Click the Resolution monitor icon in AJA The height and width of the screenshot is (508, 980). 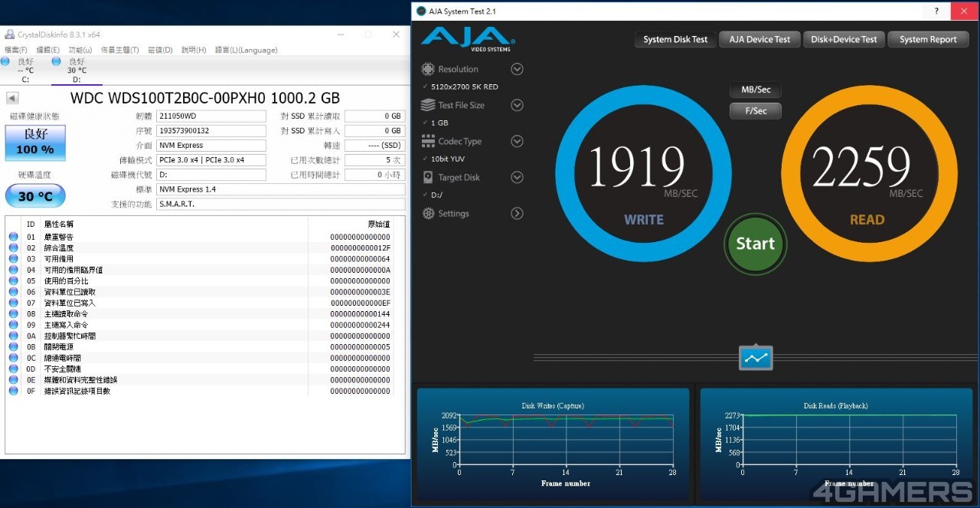click(428, 69)
